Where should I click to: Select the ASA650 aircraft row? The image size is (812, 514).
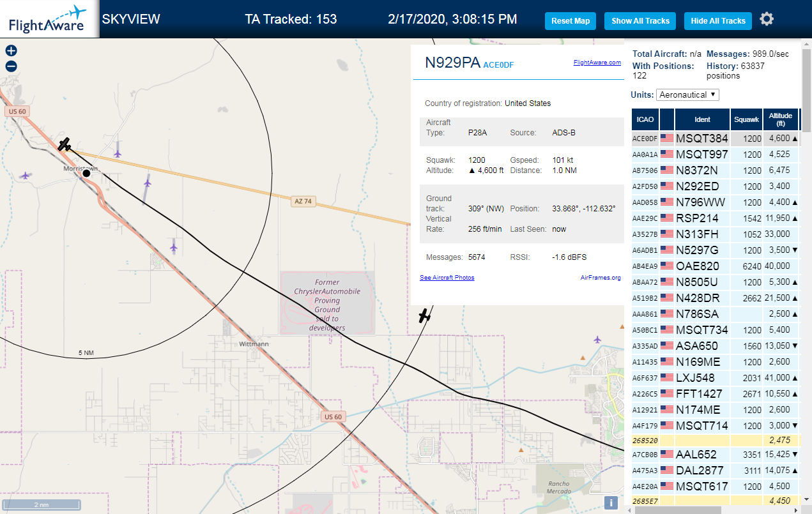coord(715,345)
